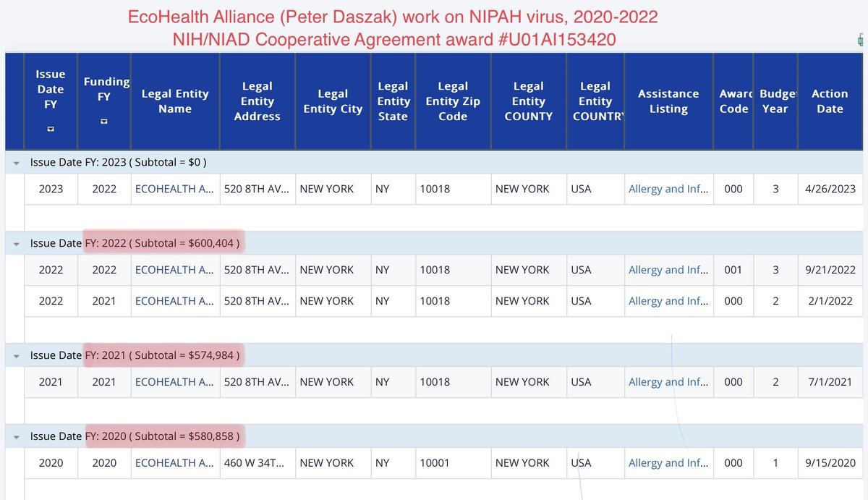The width and height of the screenshot is (868, 500).
Task: Collapse the Issue Date FY 2022 group
Action: pyautogui.click(x=16, y=245)
